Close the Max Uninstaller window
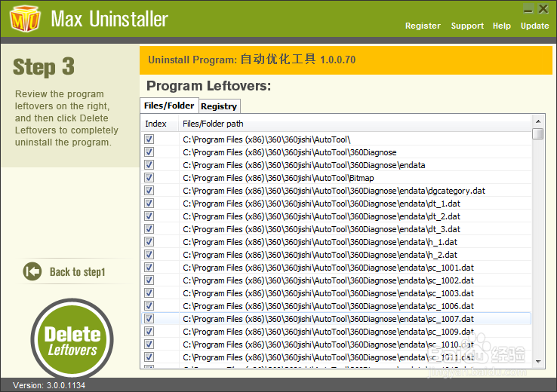The height and width of the screenshot is (392, 557). [543, 9]
